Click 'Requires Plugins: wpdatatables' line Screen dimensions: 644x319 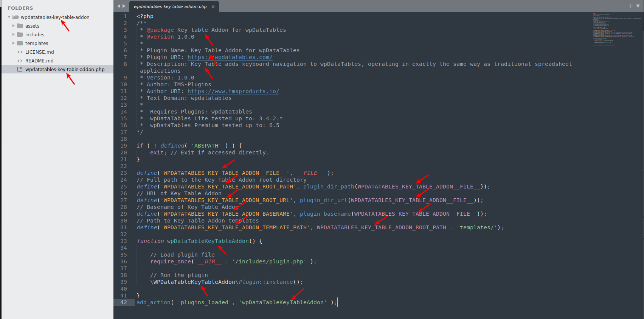(201, 112)
